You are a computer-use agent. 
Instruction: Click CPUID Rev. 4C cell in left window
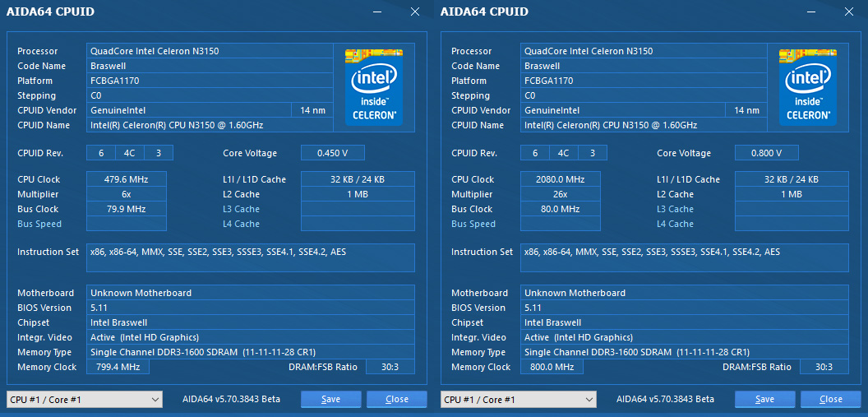130,153
